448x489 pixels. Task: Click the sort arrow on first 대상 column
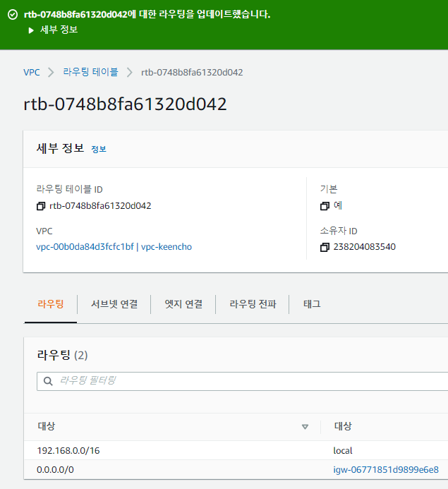click(305, 427)
